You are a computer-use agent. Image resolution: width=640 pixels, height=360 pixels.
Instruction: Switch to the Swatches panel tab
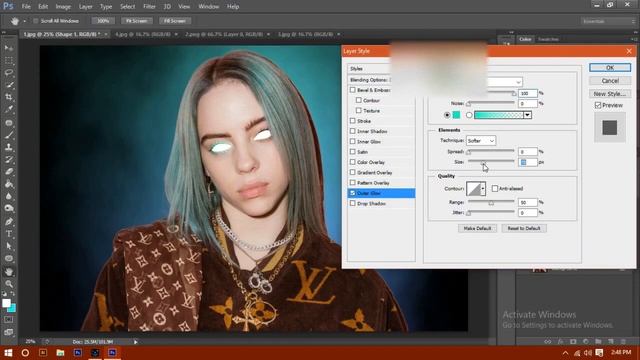tap(548, 39)
